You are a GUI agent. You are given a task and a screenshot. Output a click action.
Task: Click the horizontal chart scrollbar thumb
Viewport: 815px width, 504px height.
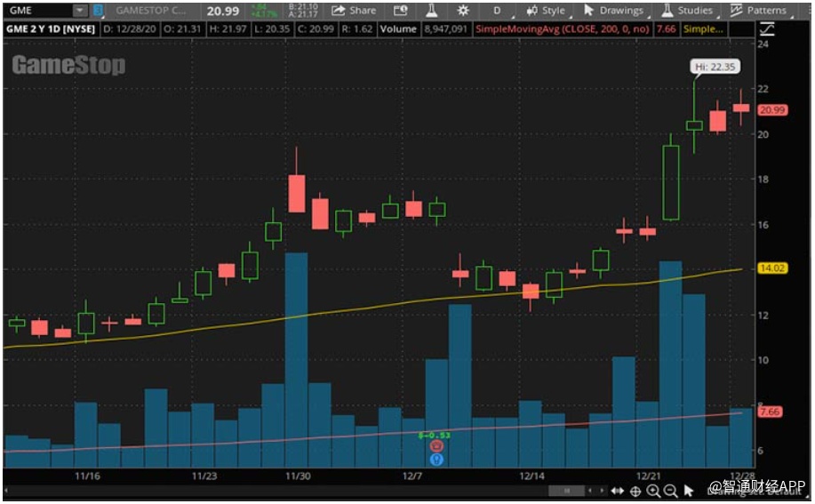(566, 491)
